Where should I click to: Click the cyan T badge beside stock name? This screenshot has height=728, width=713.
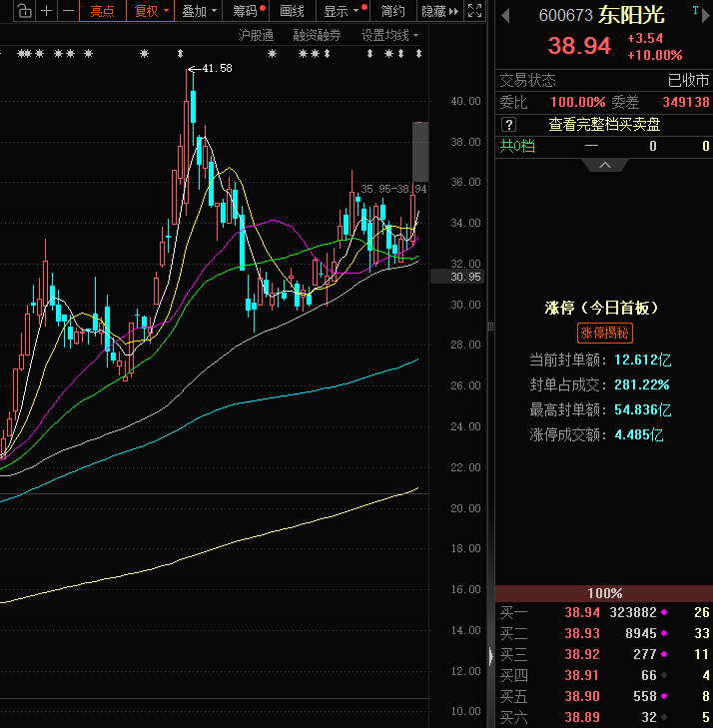click(695, 10)
